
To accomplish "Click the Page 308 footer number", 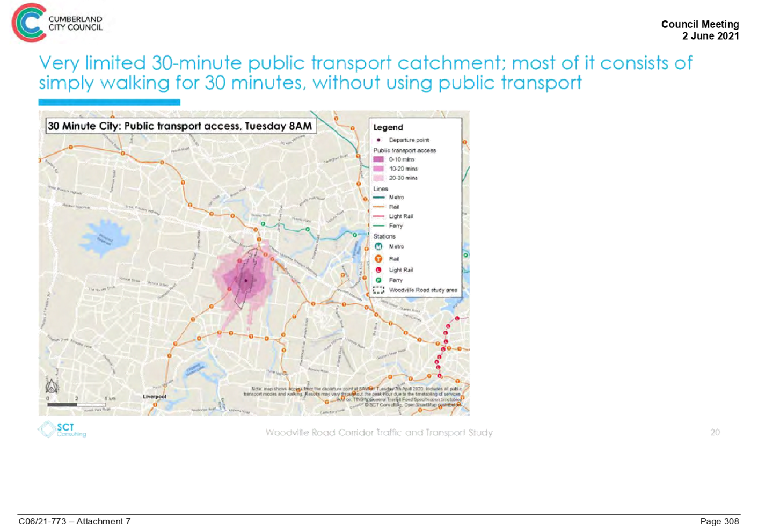I will coord(719,521).
